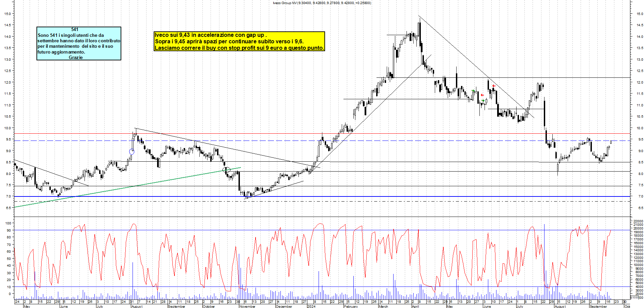This screenshot has height=308, width=644.
Task: Click the green ellipse marker on the October candle
Action: (x=227, y=170)
